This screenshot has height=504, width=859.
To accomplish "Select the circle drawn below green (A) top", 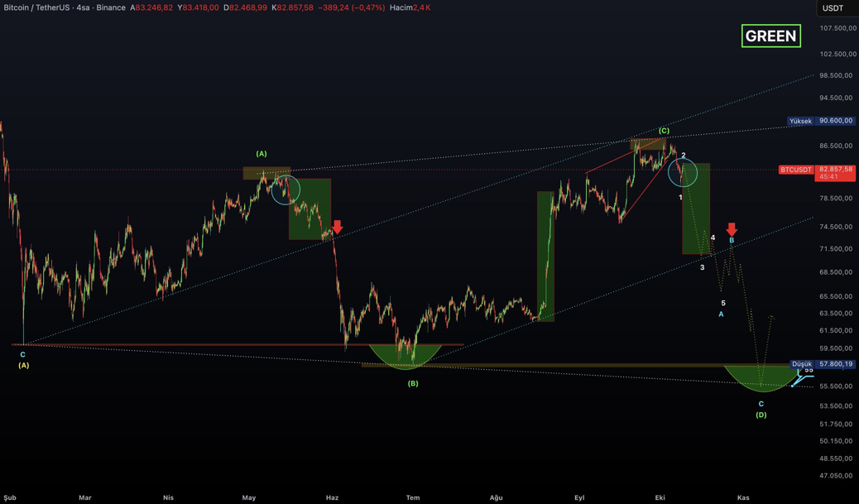I will pos(286,190).
